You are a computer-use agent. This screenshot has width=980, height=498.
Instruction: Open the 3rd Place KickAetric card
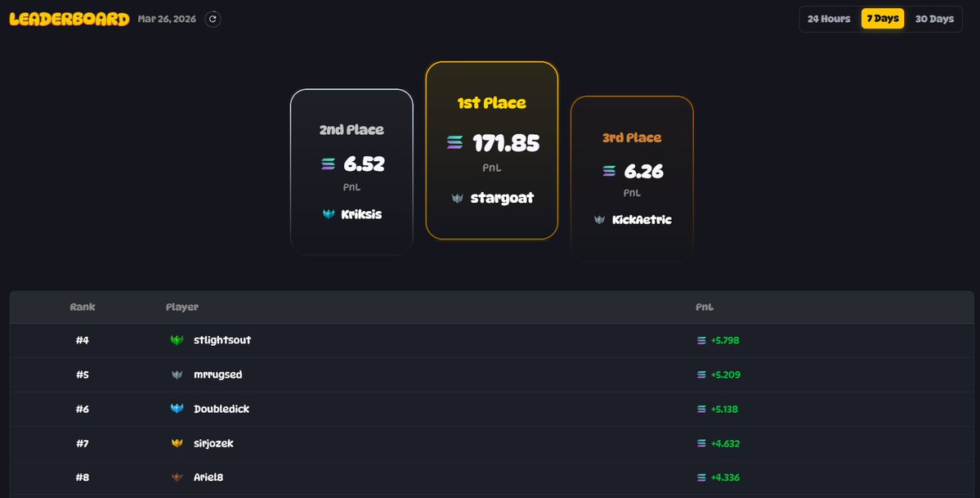click(632, 177)
